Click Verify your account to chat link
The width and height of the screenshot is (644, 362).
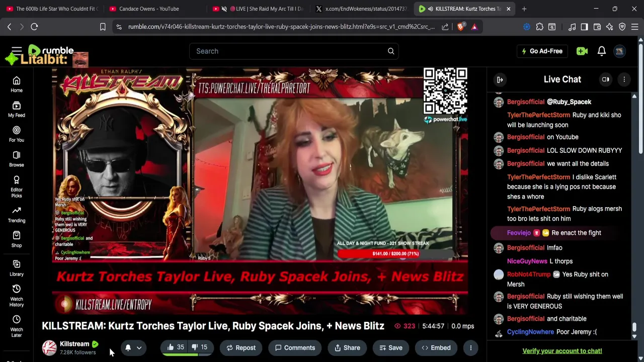tap(562, 351)
